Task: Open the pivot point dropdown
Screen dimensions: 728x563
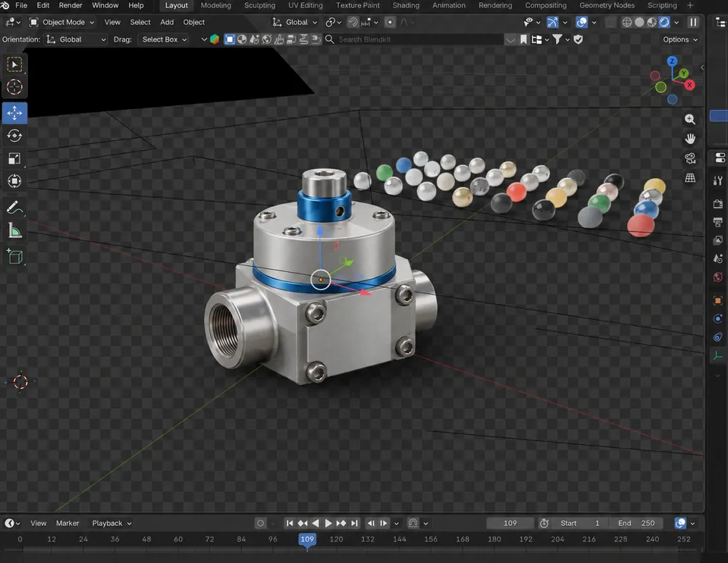Action: point(334,22)
